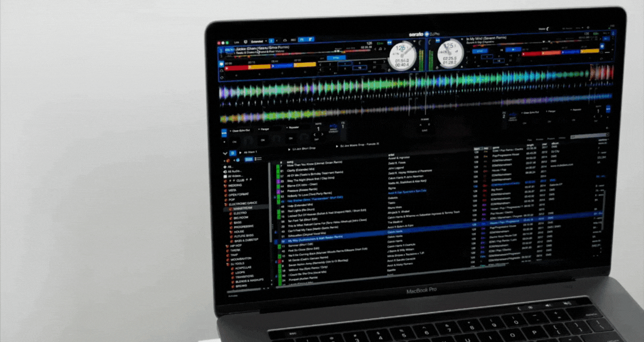This screenshot has width=644, height=342.
Task: Open the All Videos library icon
Action: 224,176
